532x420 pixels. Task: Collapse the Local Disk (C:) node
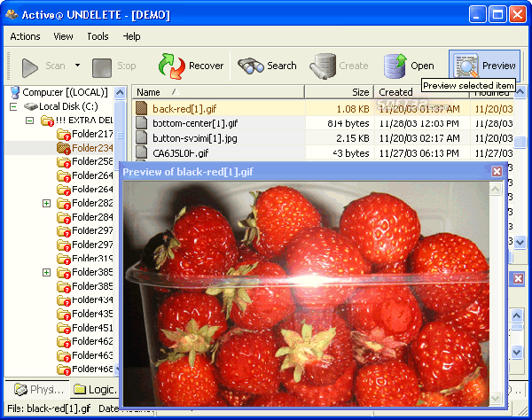tap(13, 107)
